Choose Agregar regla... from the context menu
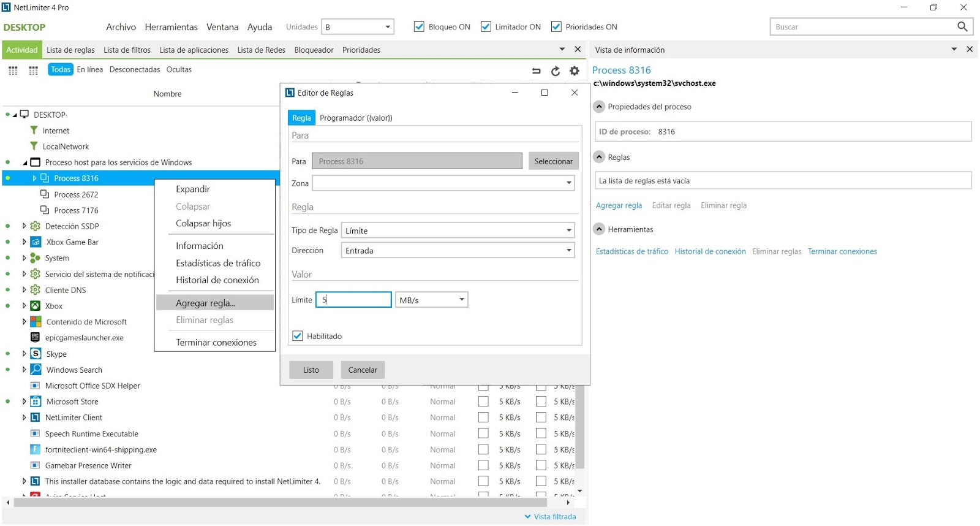 (215, 303)
